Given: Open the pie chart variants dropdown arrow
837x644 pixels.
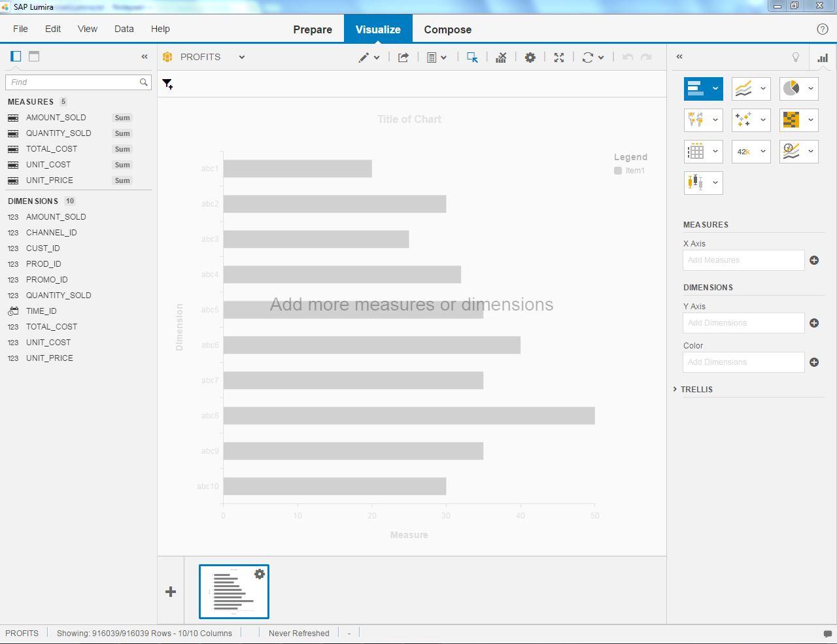Looking at the screenshot, I should 811,88.
